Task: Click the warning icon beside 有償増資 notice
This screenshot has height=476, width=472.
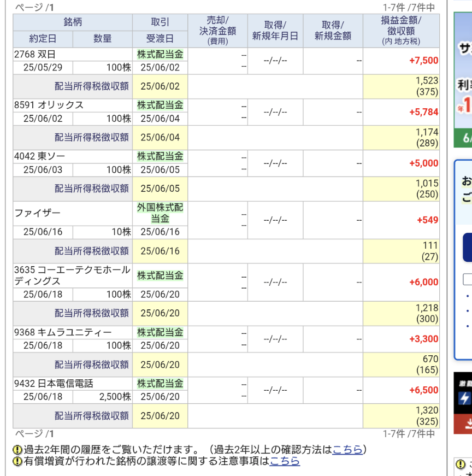Action: (x=17, y=461)
